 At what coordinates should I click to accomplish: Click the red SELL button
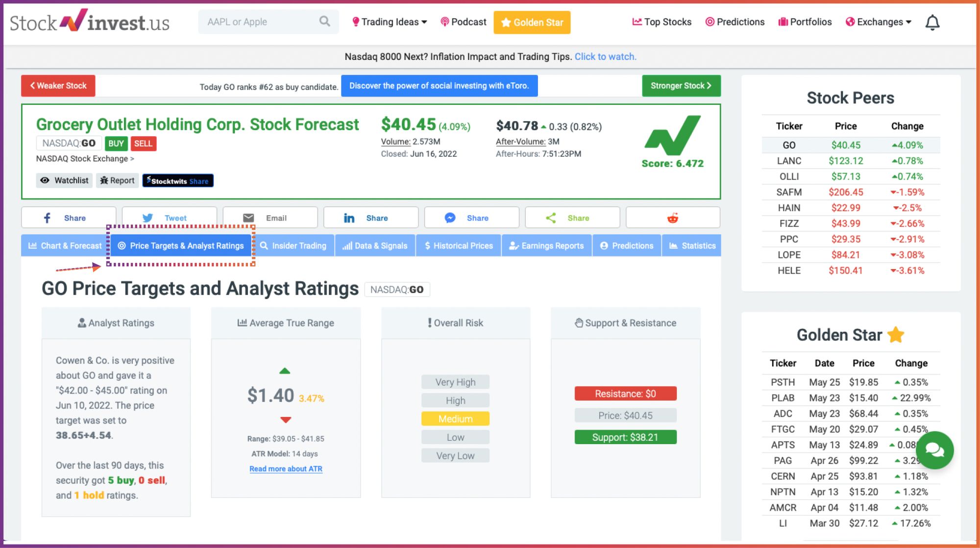(x=143, y=144)
